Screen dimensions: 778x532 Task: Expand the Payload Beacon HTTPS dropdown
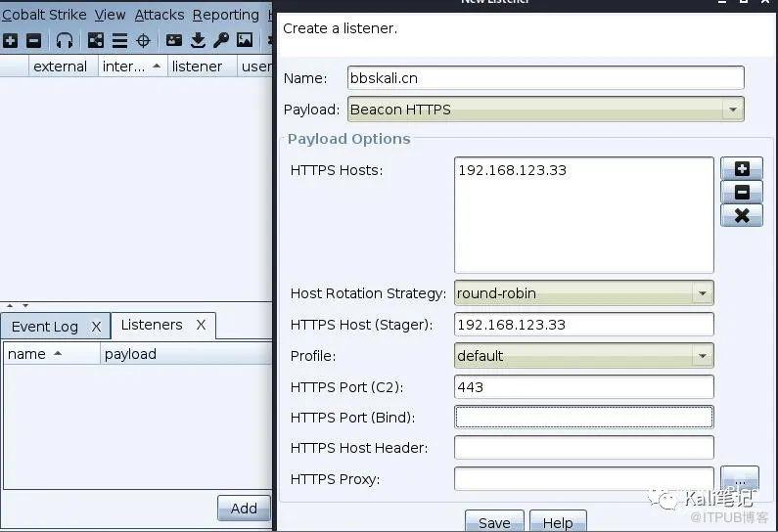[x=733, y=110]
